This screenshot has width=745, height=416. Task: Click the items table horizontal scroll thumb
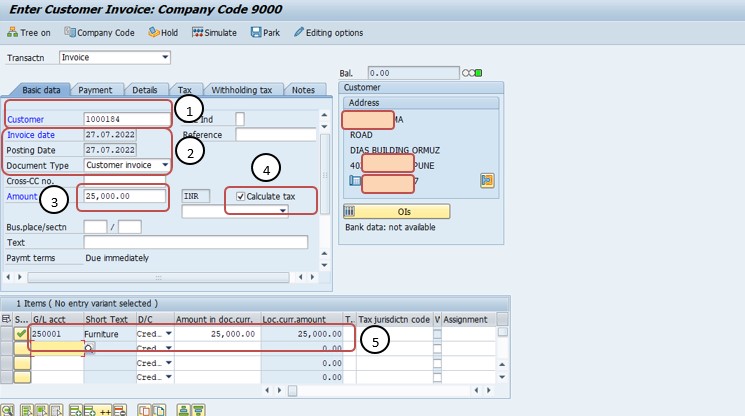click(293, 390)
